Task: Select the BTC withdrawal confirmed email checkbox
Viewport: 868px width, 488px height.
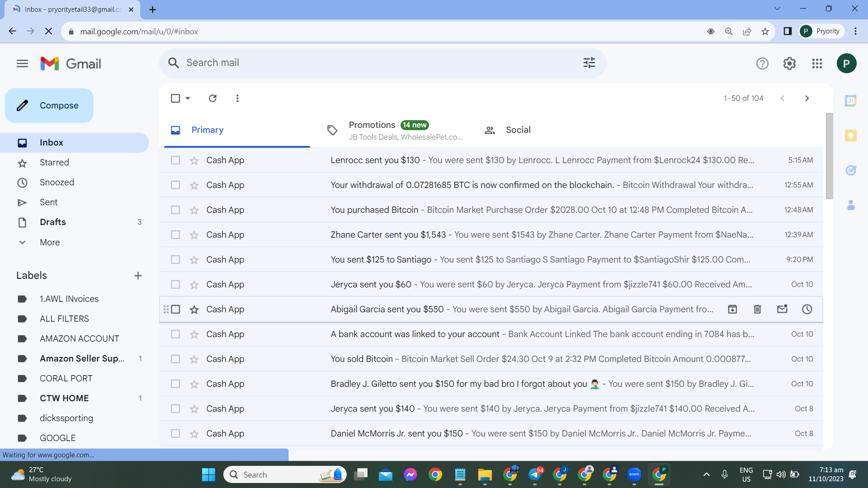Action: click(x=175, y=185)
